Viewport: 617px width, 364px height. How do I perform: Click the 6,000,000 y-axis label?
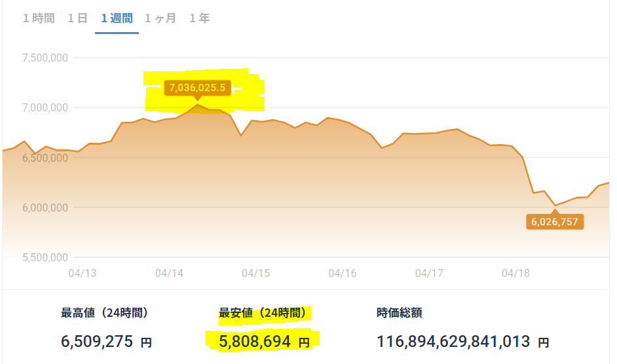click(45, 208)
